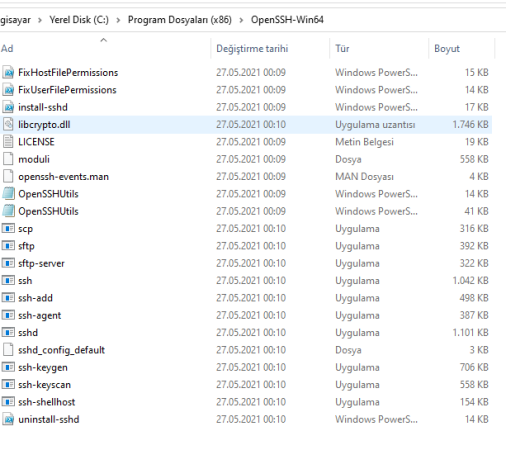Image resolution: width=506 pixels, height=450 pixels.
Task: Click the file name libcrypto.dll
Action: (44, 125)
